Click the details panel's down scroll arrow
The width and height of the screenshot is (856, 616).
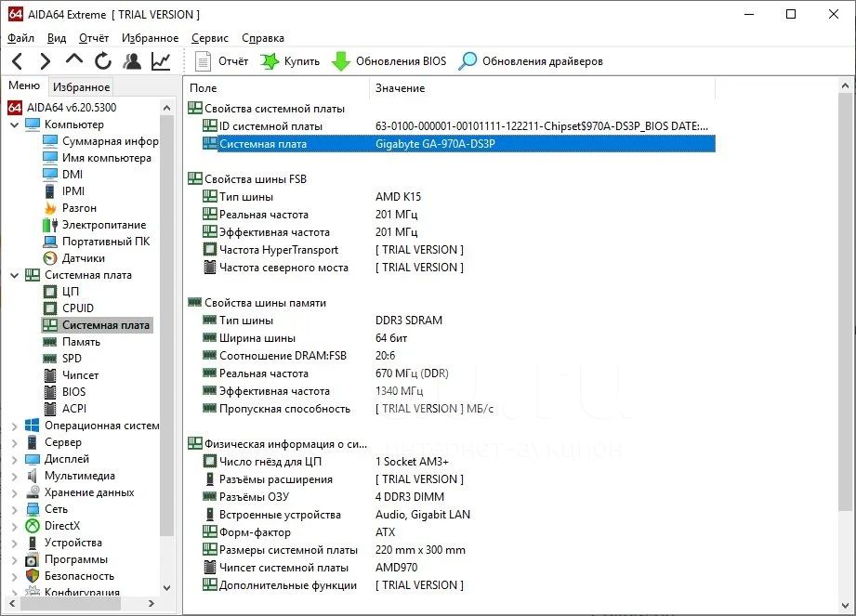(x=845, y=606)
